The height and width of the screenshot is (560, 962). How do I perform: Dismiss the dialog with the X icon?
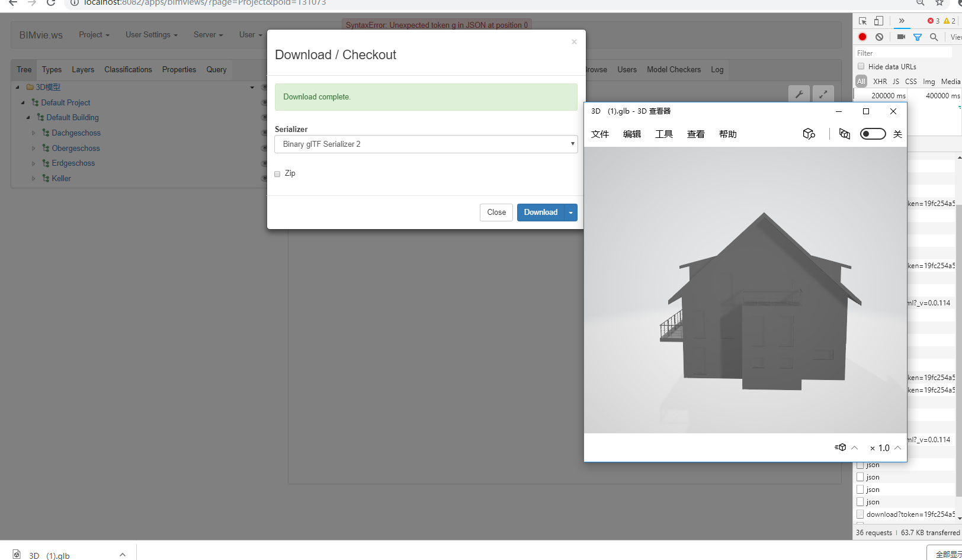(x=574, y=42)
